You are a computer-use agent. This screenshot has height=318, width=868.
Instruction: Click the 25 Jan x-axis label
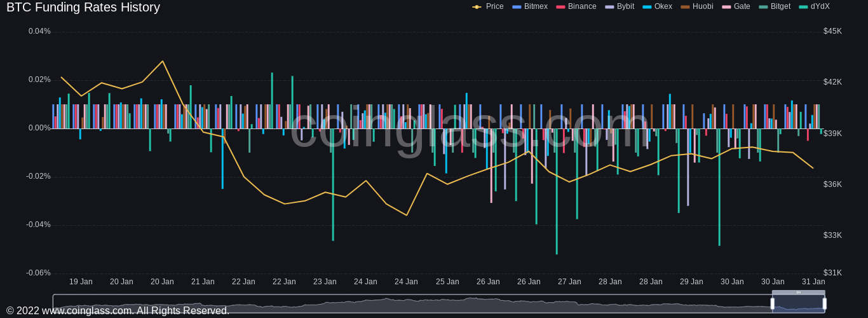(447, 282)
